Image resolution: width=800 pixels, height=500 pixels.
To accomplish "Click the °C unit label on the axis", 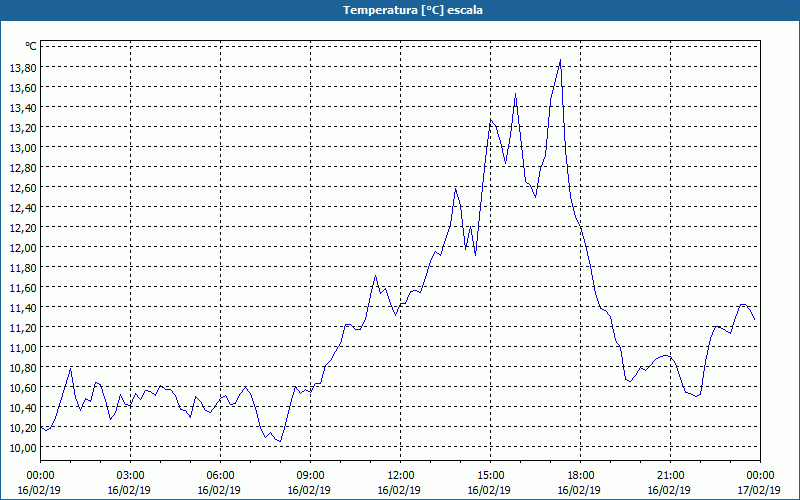I will click(31, 46).
